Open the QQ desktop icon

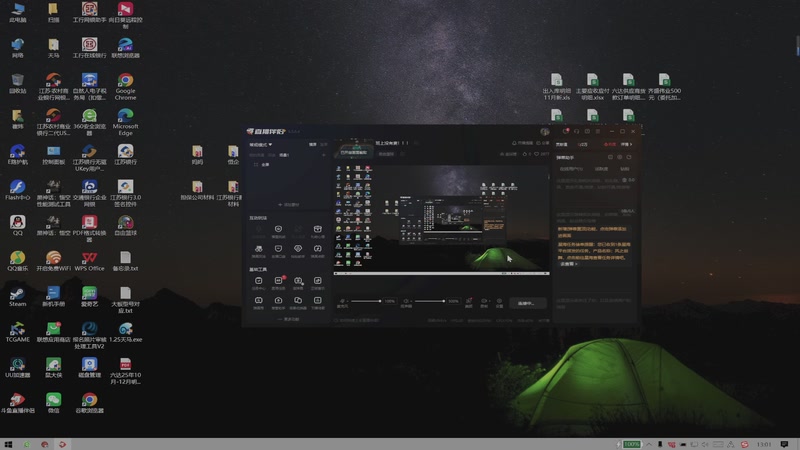point(17,225)
